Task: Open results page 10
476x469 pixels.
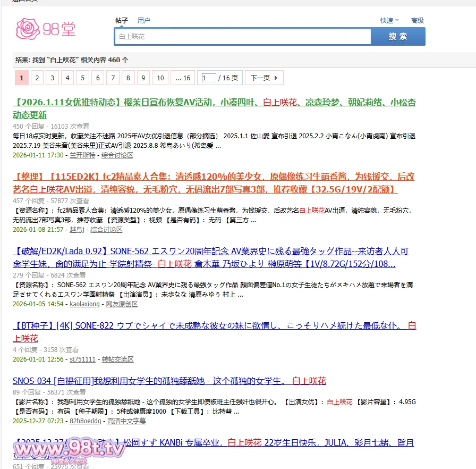Action: [x=160, y=78]
